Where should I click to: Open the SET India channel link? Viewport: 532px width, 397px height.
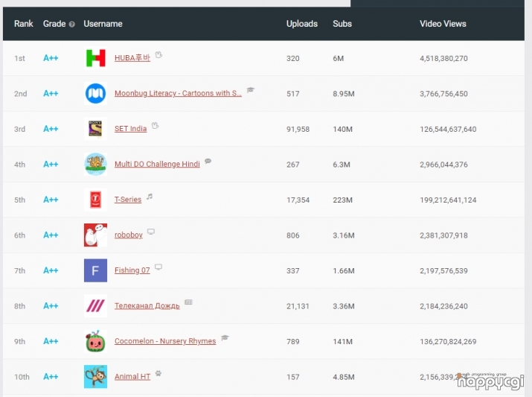[x=131, y=129]
